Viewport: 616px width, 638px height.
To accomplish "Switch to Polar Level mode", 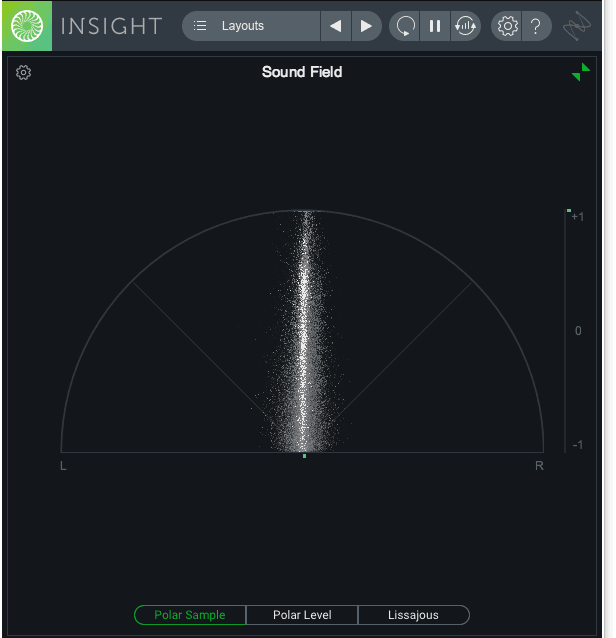I will click(x=302, y=615).
